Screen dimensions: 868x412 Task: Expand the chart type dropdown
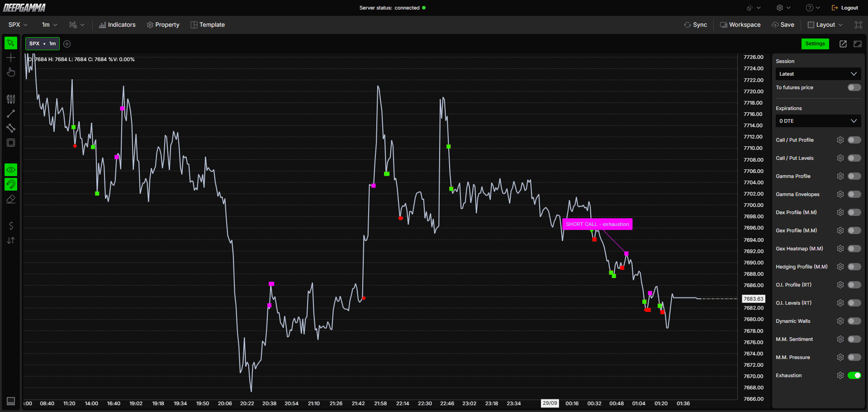click(77, 25)
